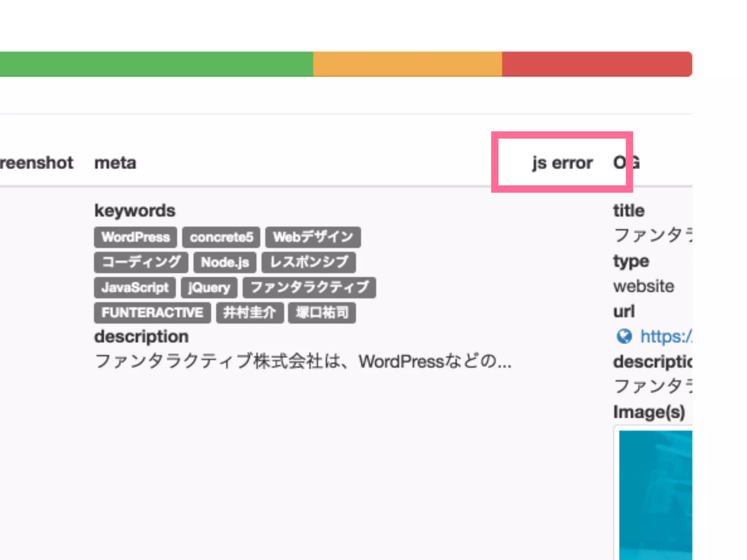Click the js error column header

click(x=562, y=163)
